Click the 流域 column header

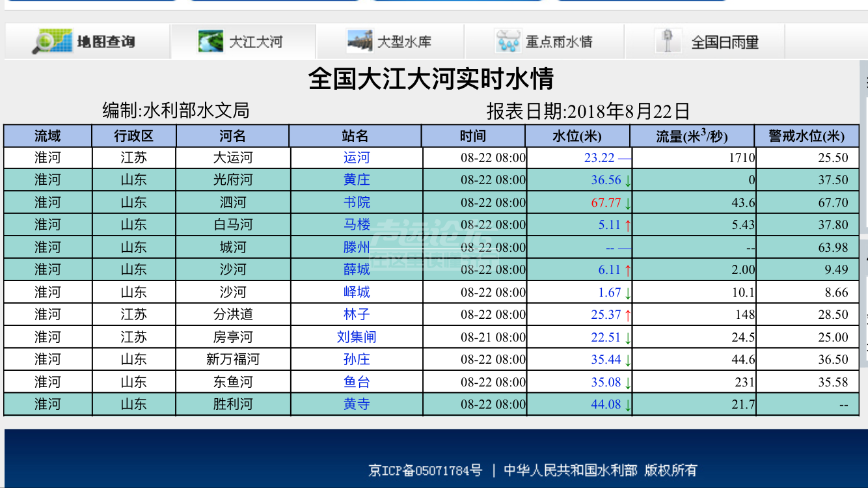click(47, 135)
